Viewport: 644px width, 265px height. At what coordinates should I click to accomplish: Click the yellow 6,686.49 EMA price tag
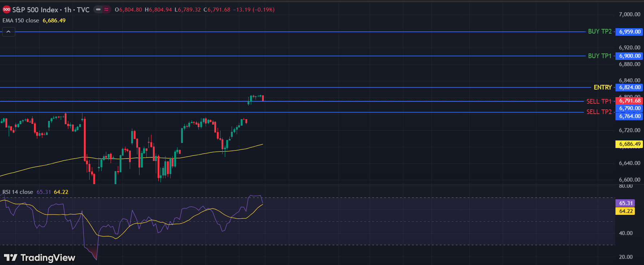(630, 144)
